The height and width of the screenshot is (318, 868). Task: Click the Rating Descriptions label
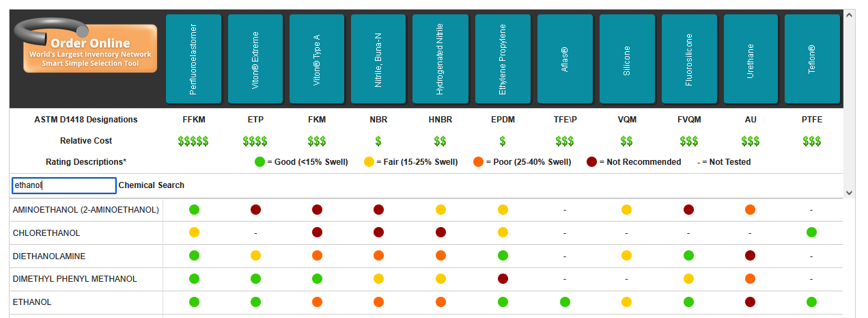point(86,163)
